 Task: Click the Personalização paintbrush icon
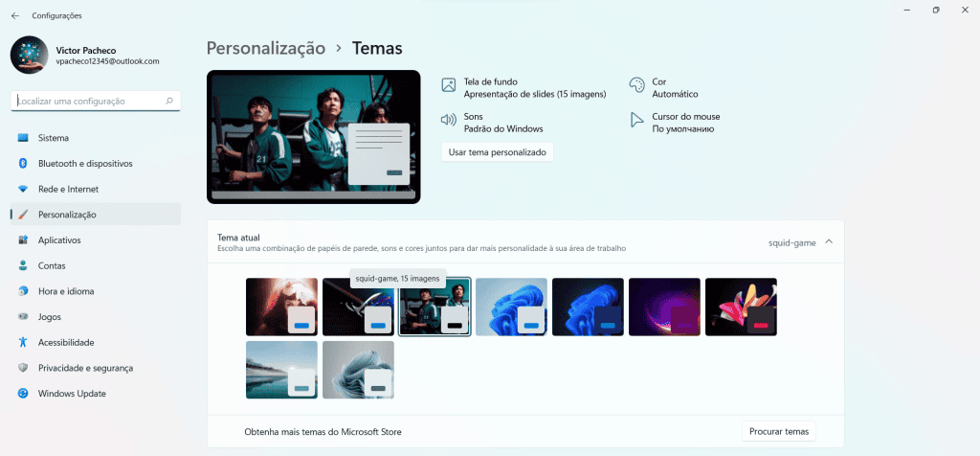(x=23, y=215)
